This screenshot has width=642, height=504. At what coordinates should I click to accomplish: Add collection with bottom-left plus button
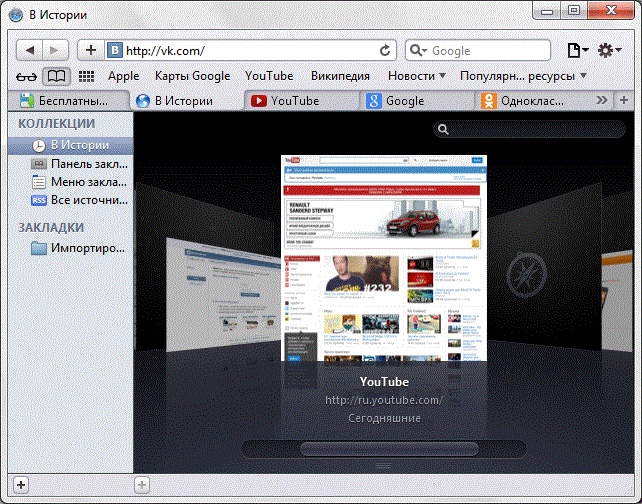(x=21, y=485)
